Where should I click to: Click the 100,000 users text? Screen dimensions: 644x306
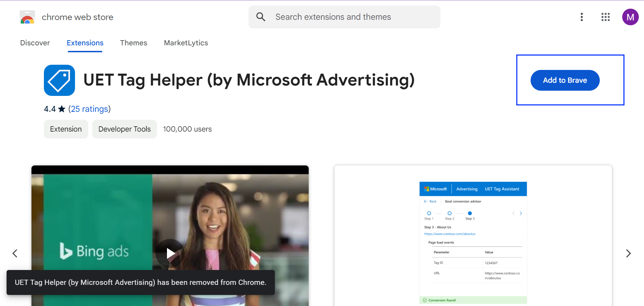[187, 129]
